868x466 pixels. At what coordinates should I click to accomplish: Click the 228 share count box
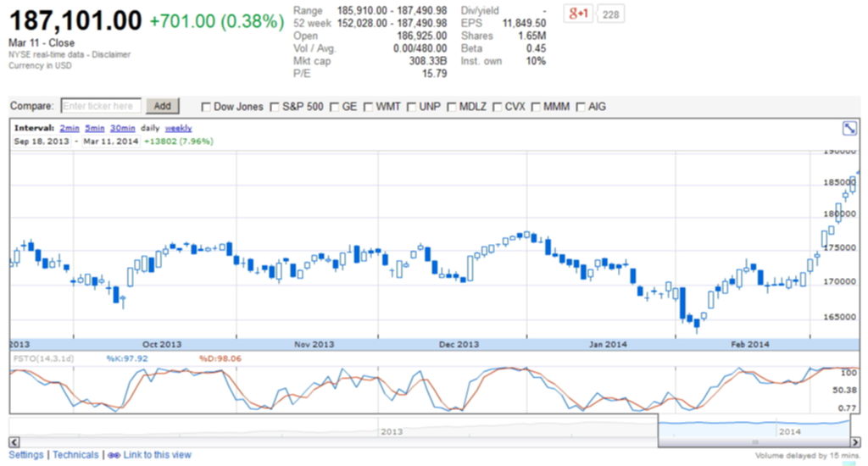pos(610,14)
